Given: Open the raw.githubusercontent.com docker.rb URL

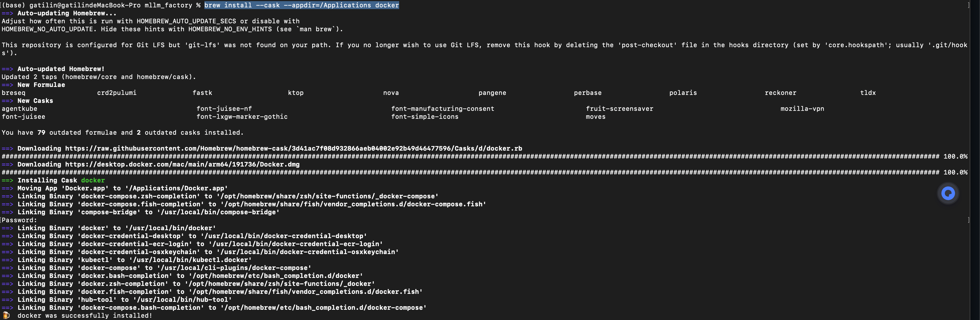Looking at the screenshot, I should pyautogui.click(x=293, y=149).
